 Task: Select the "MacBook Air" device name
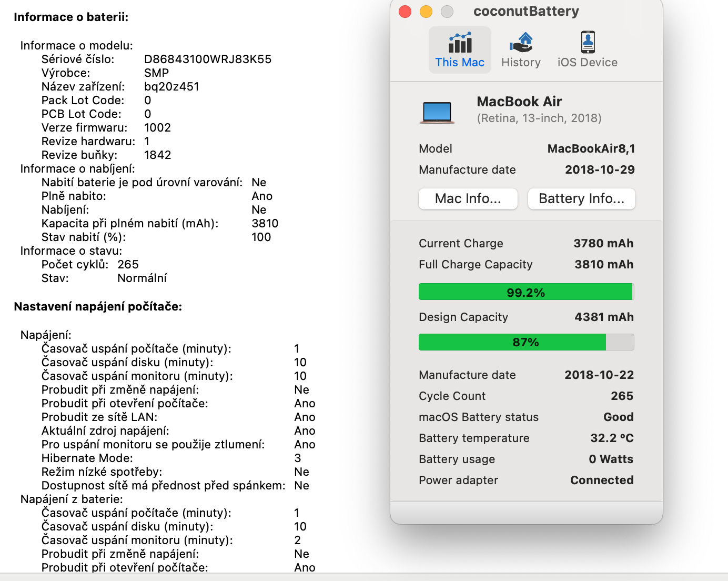[x=519, y=102]
